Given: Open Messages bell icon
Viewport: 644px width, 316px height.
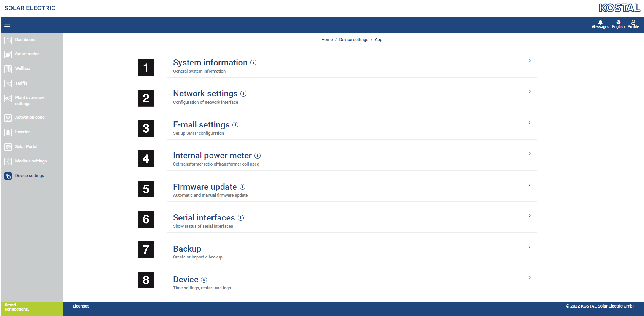Looking at the screenshot, I should click(x=600, y=22).
